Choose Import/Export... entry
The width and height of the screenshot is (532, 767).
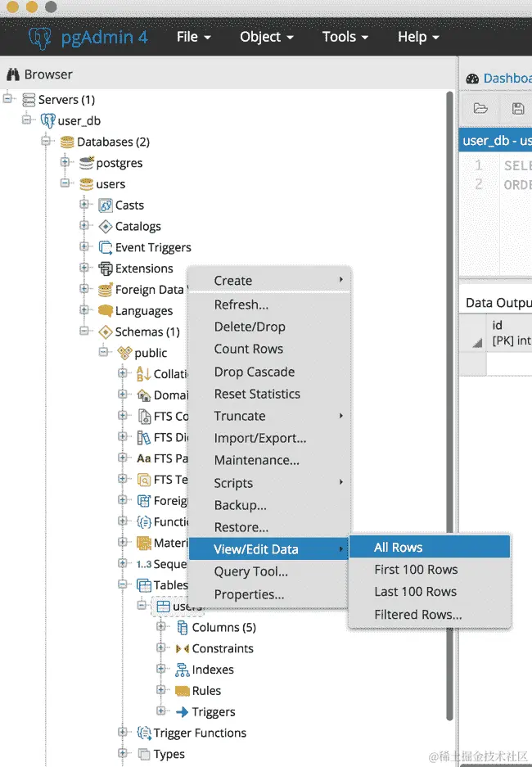point(269,438)
